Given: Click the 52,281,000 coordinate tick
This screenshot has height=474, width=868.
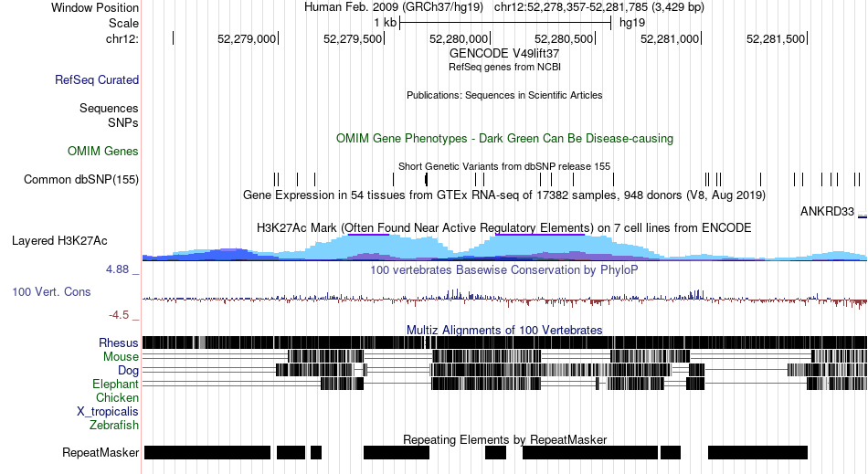Looking at the screenshot, I should 671,38.
